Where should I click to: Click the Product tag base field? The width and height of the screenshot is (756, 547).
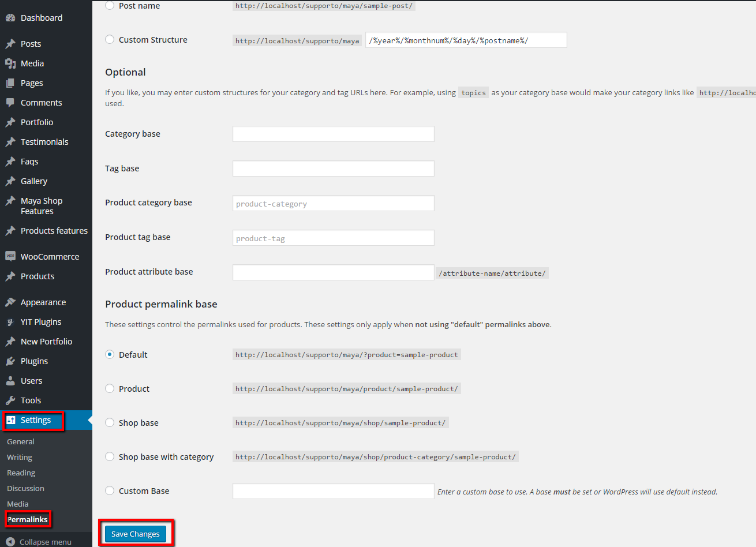pyautogui.click(x=334, y=238)
